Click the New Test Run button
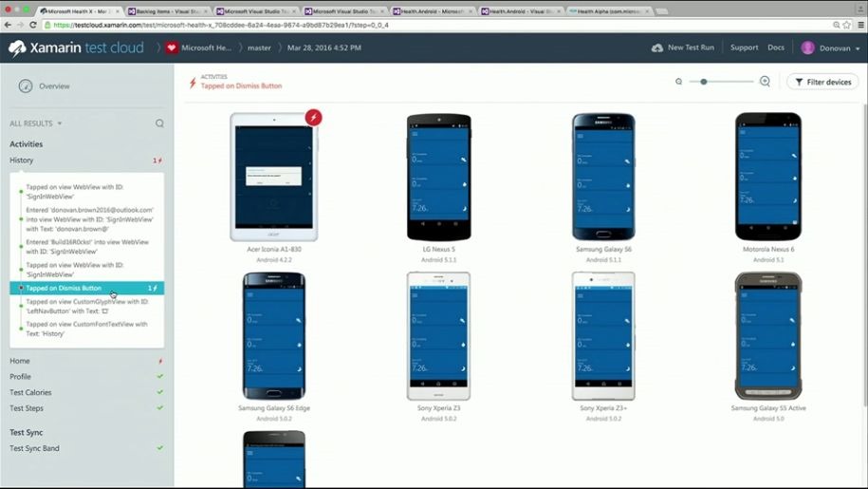 683,47
